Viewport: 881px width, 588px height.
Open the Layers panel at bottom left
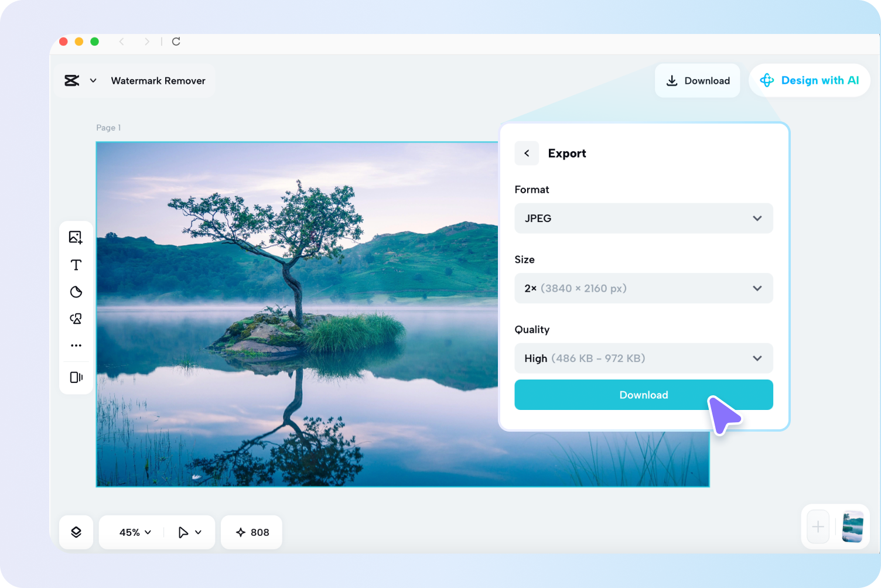click(76, 532)
